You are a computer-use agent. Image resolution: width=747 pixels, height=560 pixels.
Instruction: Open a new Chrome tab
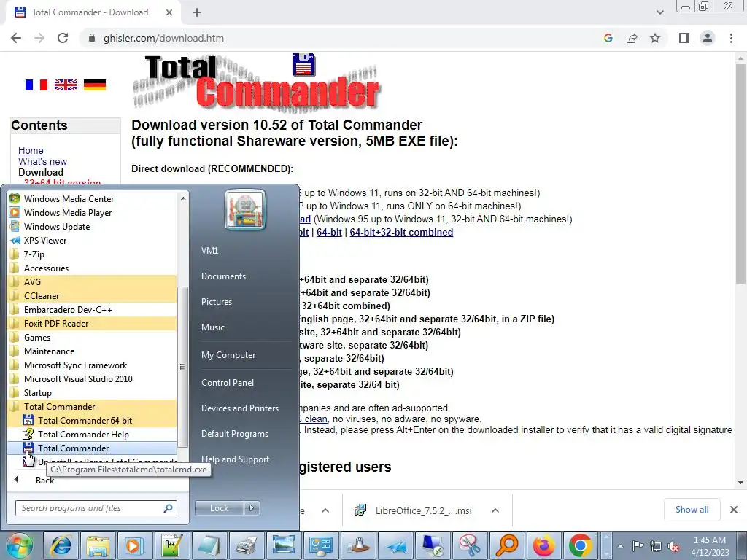click(x=197, y=12)
